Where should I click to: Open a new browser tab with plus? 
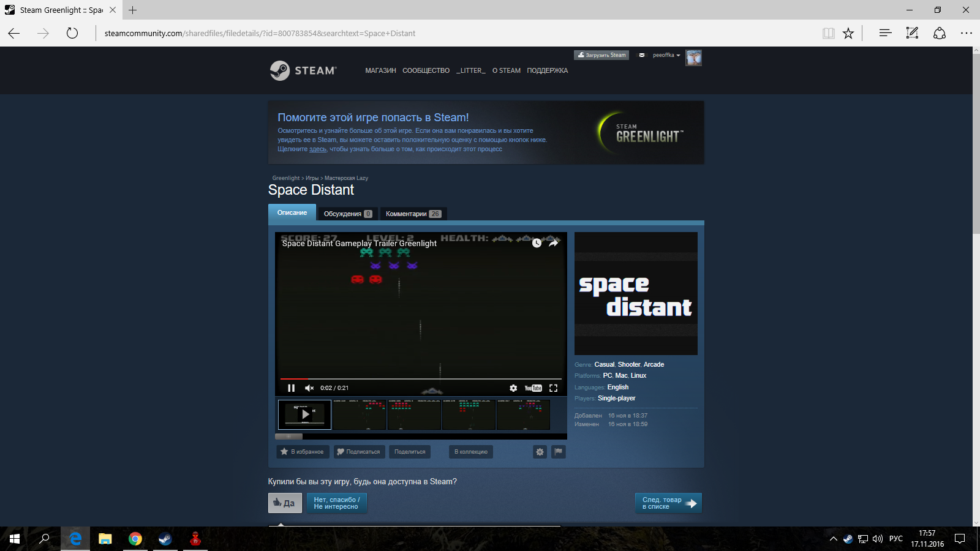click(132, 10)
